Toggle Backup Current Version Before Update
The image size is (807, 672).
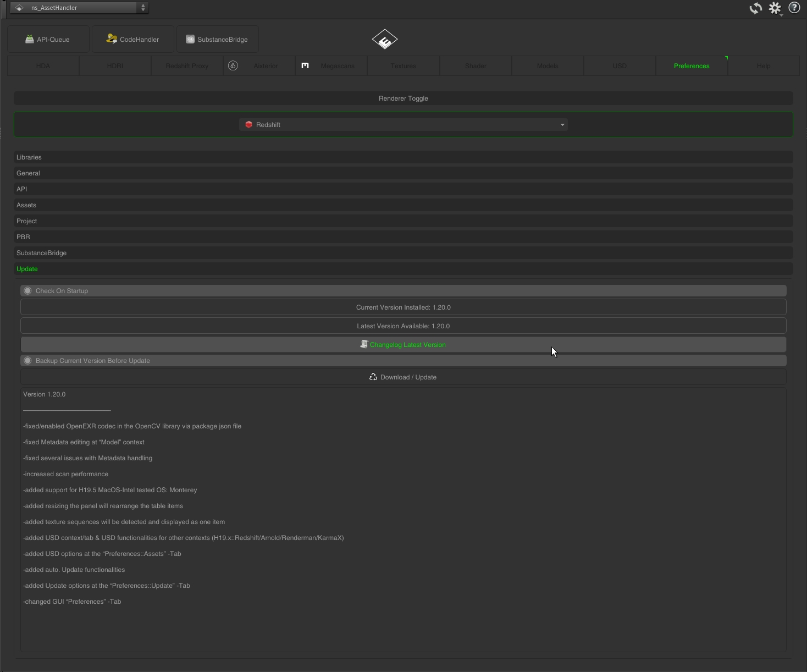[x=28, y=361]
